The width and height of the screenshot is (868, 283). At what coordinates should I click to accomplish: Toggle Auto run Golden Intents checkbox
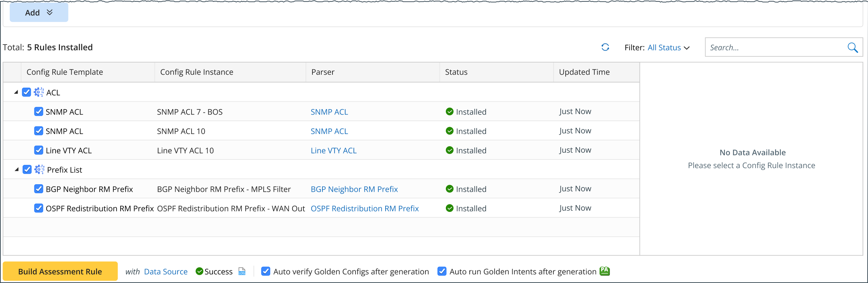[442, 272]
